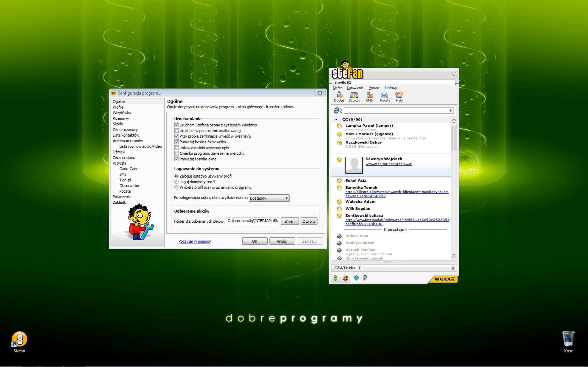Open the Kosz recycle bin icon
Screen dimensions: 588x367
point(568,339)
